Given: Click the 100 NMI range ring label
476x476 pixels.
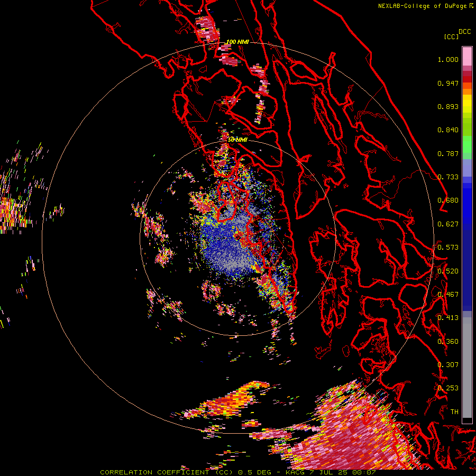Looking at the screenshot, I should (237, 42).
